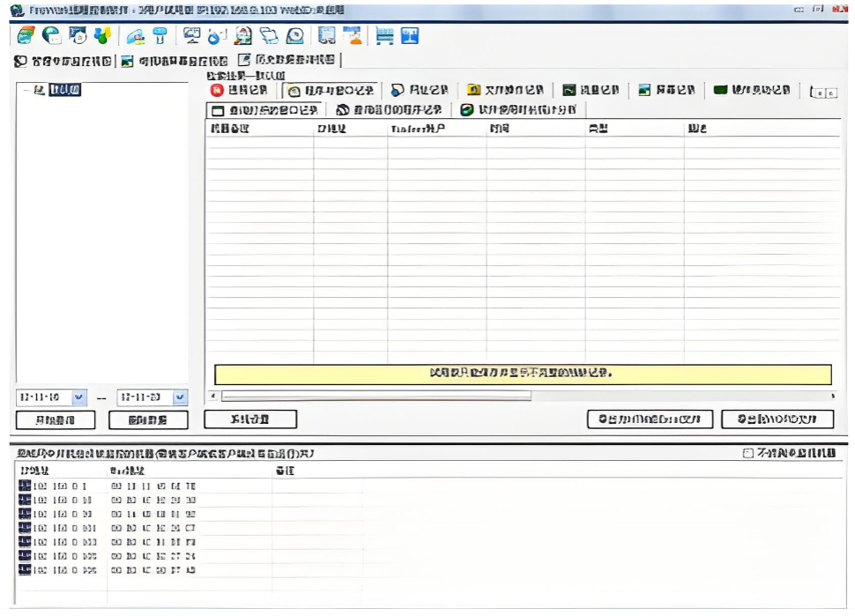855x616 pixels.
Task: Open the end date dropdown showing 12-11-20
Action: [x=180, y=397]
